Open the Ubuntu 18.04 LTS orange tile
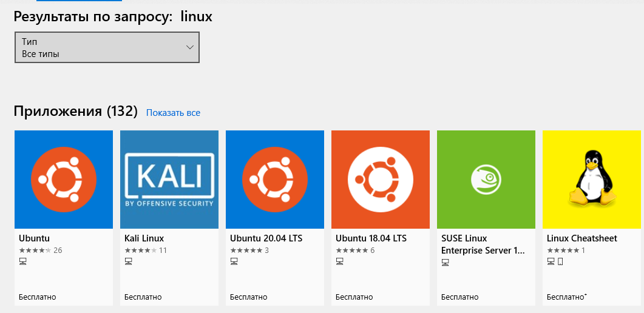Screen dimensions: 644x313 click(x=381, y=180)
